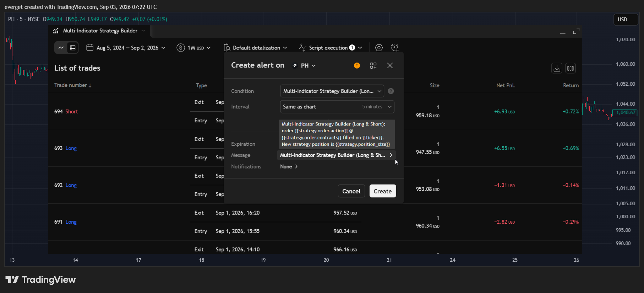
Task: Close the Create alert dialog
Action: click(390, 65)
